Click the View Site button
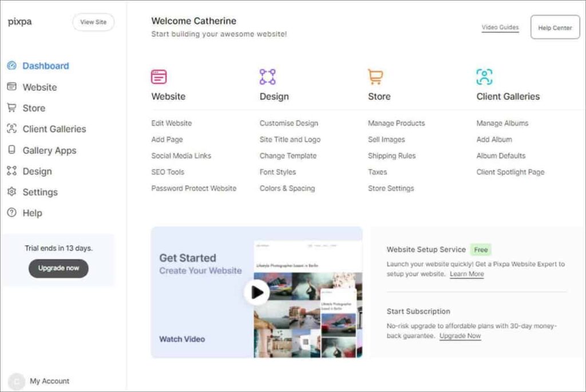 [x=93, y=22]
